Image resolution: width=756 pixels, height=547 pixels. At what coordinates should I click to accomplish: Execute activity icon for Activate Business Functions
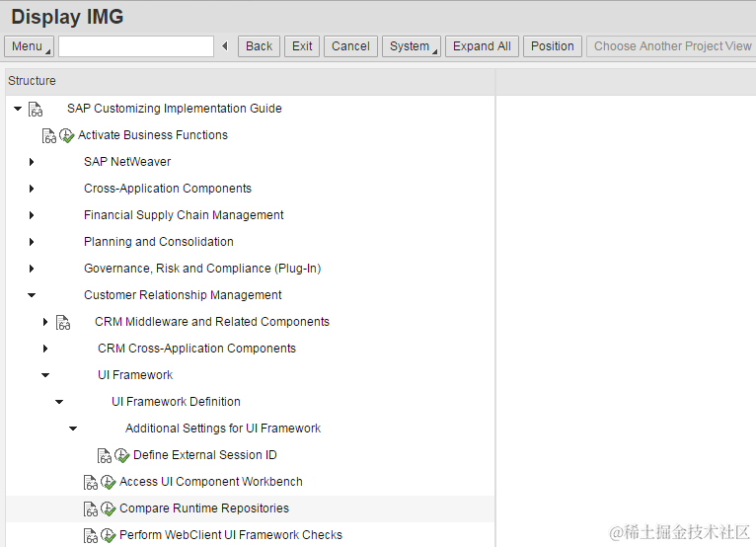click(x=66, y=136)
